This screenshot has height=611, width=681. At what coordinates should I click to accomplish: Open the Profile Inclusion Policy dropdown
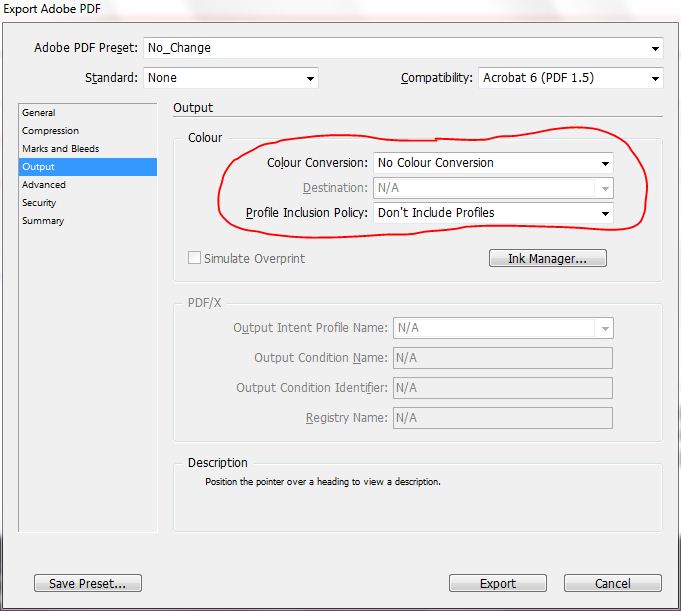tap(493, 213)
